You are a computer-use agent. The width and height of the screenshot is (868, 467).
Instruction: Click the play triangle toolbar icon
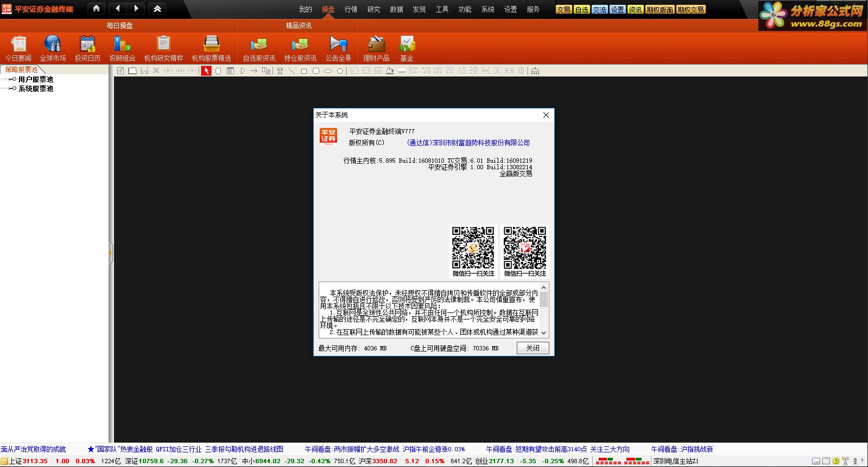tap(243, 71)
